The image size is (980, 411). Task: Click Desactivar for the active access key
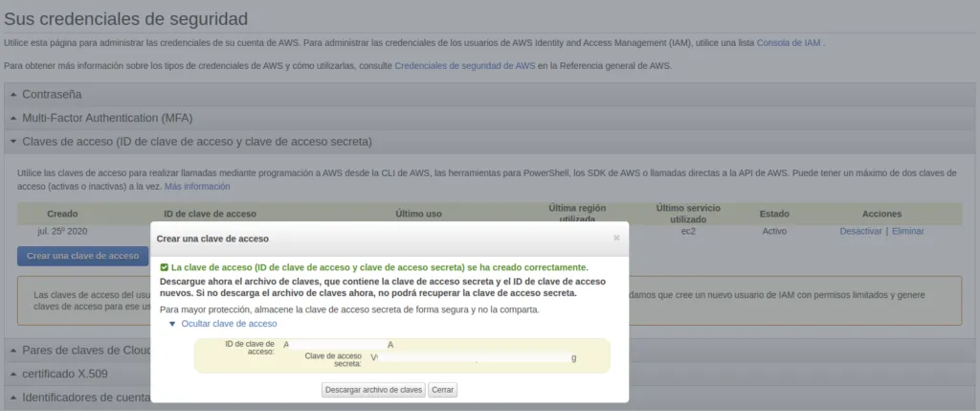pos(860,231)
